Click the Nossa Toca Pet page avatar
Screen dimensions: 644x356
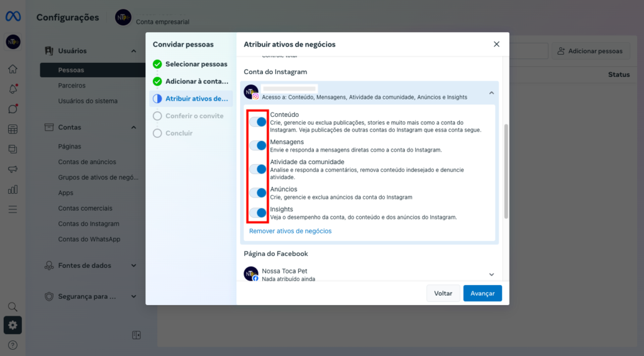point(251,274)
